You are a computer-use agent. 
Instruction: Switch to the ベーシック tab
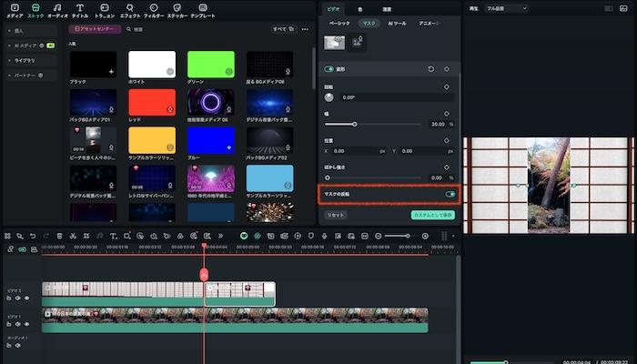(x=339, y=22)
